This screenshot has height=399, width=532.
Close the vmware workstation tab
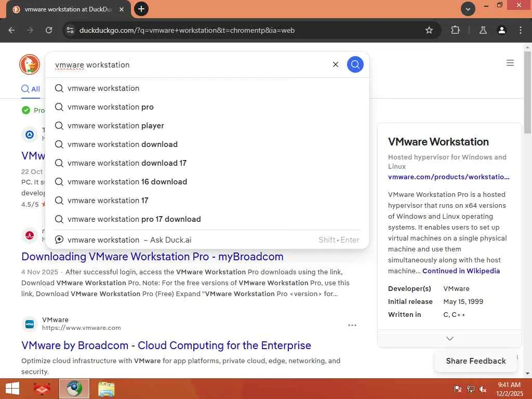click(x=122, y=9)
